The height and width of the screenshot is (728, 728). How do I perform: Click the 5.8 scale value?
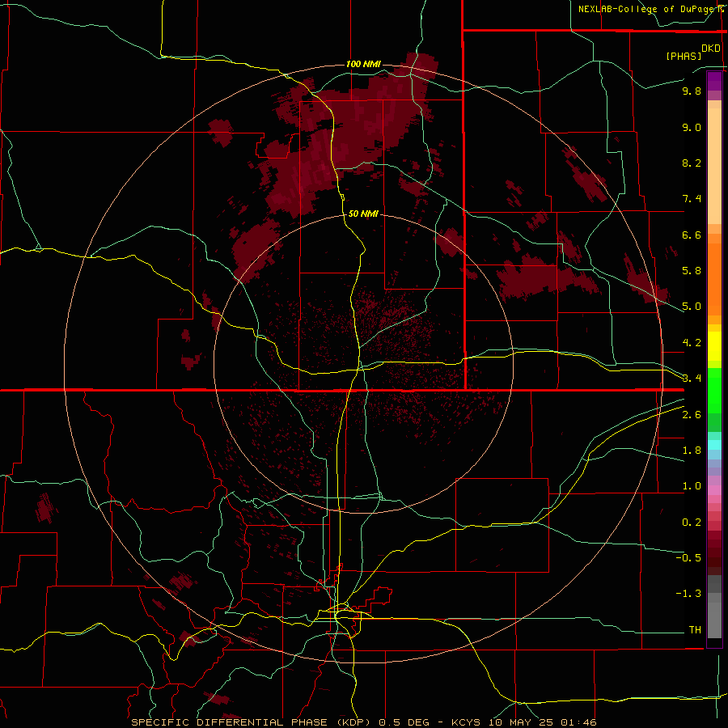pos(692,271)
